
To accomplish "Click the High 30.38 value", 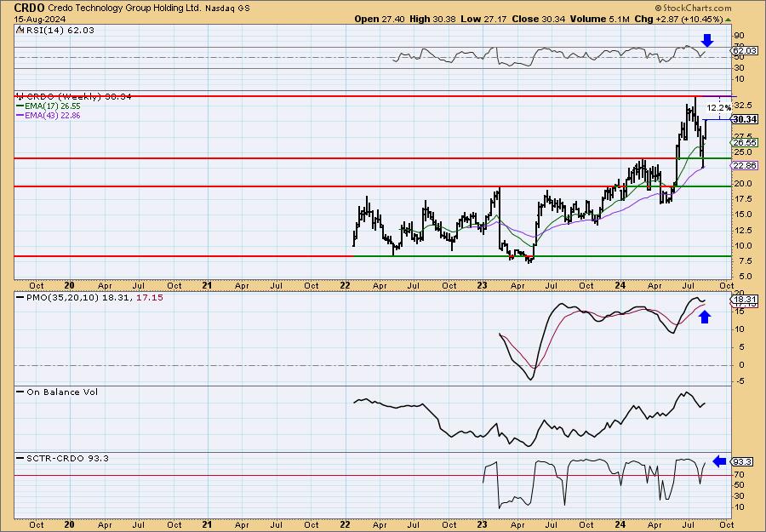I will (x=432, y=19).
